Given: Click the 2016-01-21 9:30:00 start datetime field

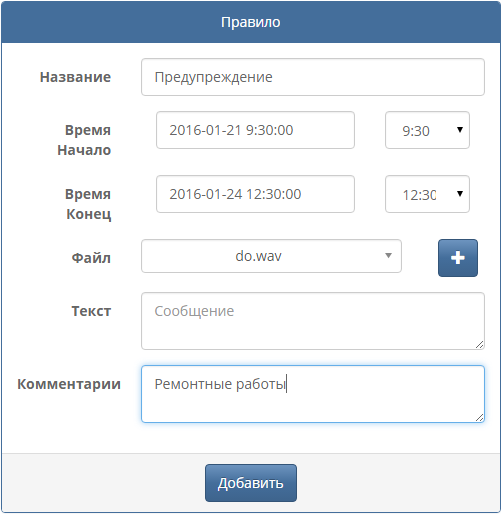Looking at the screenshot, I should pyautogui.click(x=255, y=130).
